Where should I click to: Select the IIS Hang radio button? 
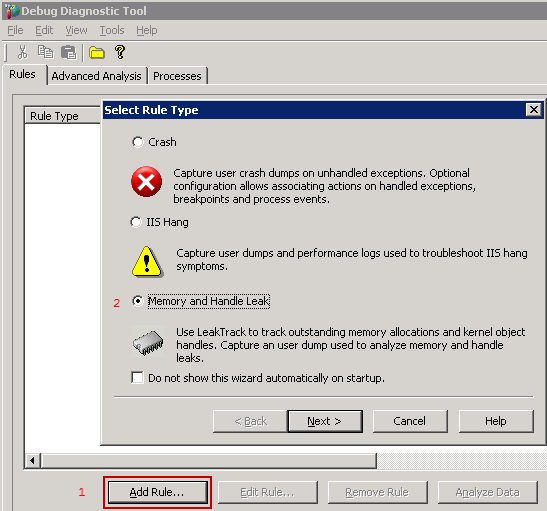pyautogui.click(x=136, y=222)
